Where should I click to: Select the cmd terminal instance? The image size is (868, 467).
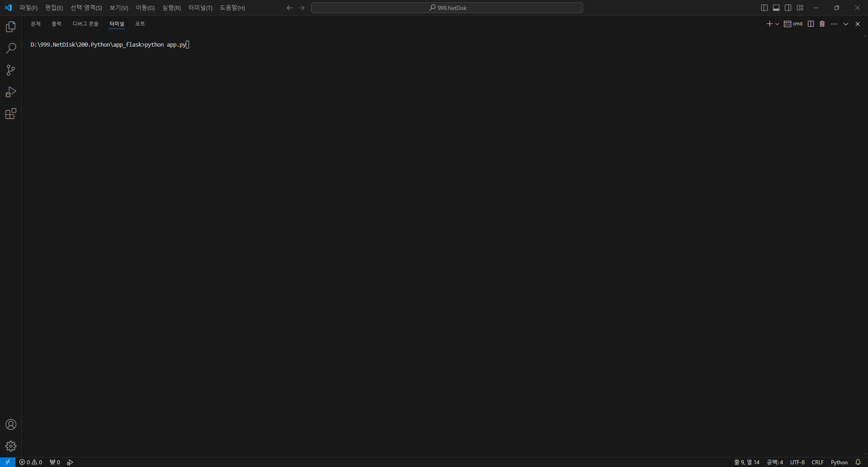(x=793, y=24)
